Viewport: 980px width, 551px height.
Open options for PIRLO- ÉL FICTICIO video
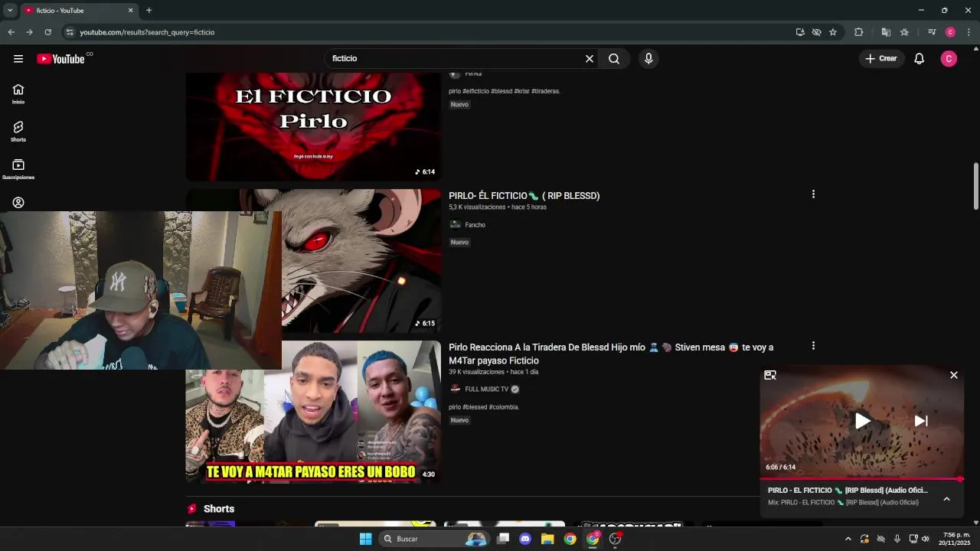[813, 194]
